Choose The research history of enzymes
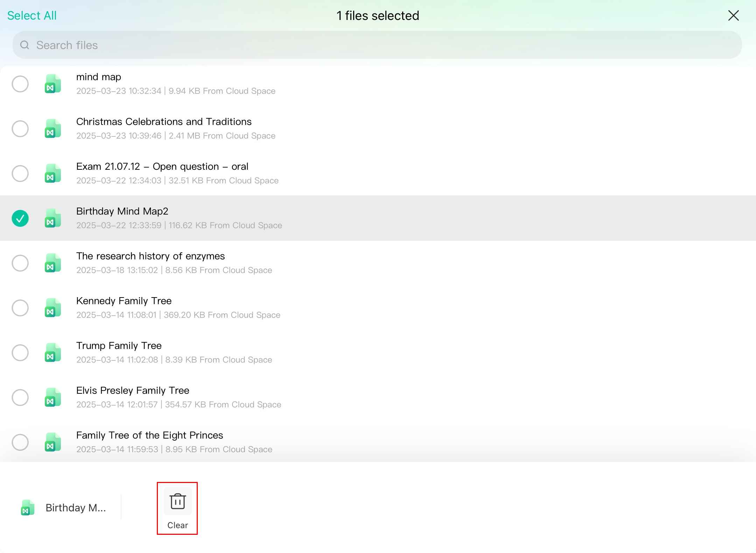The width and height of the screenshot is (756, 553). point(150,256)
